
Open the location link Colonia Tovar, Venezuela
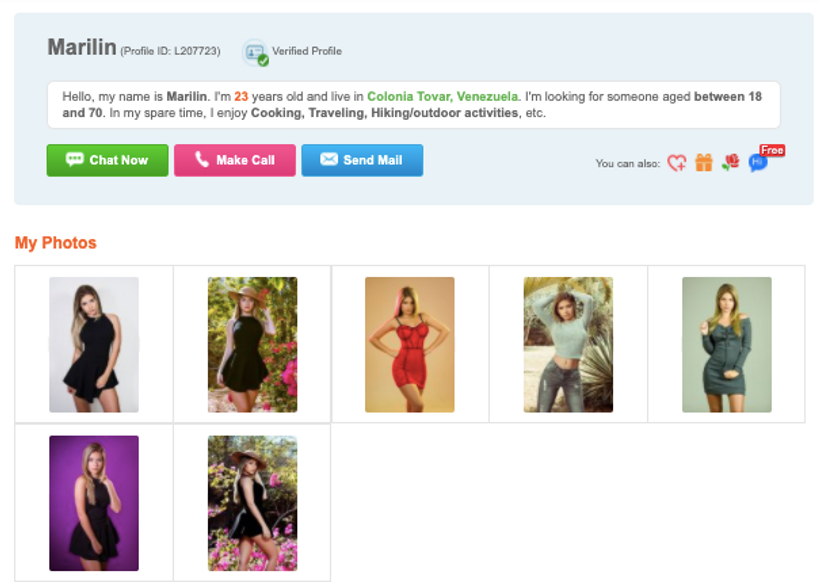coord(442,97)
